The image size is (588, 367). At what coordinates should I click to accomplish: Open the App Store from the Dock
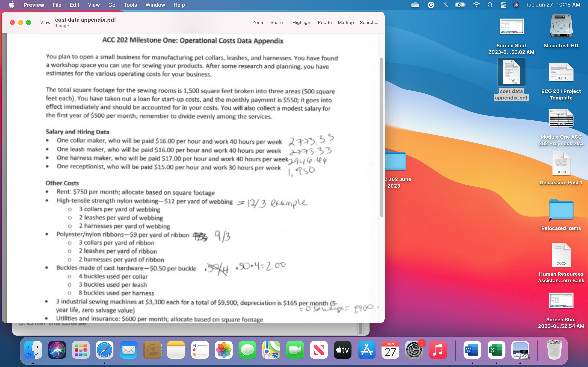(x=366, y=350)
